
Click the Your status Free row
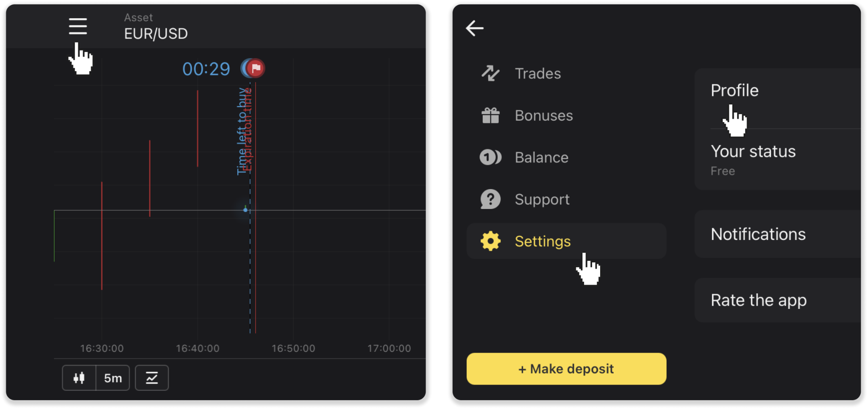click(x=753, y=159)
